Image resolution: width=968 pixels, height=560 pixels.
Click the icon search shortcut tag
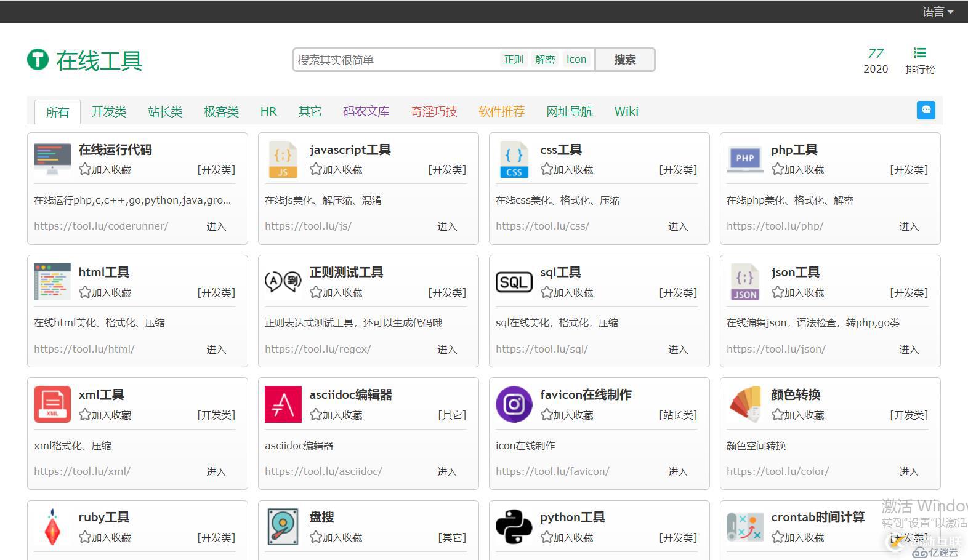click(x=576, y=59)
